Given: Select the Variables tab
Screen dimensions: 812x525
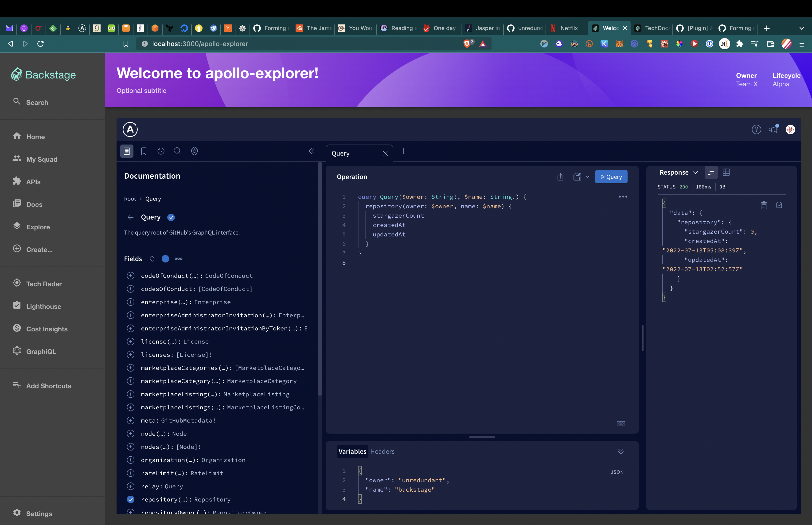Looking at the screenshot, I should [352, 451].
